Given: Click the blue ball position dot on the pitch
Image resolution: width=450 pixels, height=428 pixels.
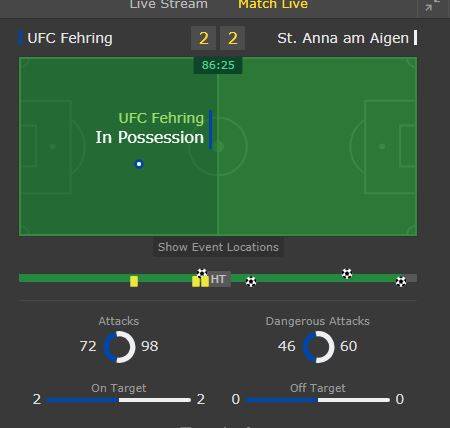Looking at the screenshot, I should [x=139, y=164].
